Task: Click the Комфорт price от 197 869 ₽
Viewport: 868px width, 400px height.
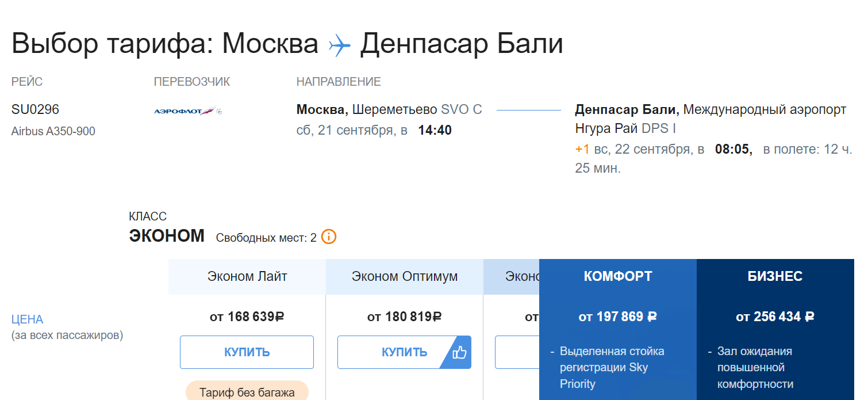Action: 618,317
